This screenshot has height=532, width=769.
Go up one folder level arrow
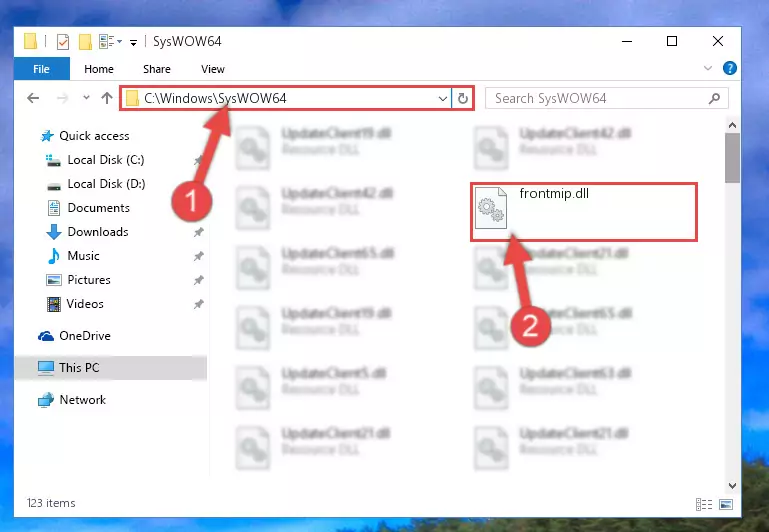click(106, 98)
